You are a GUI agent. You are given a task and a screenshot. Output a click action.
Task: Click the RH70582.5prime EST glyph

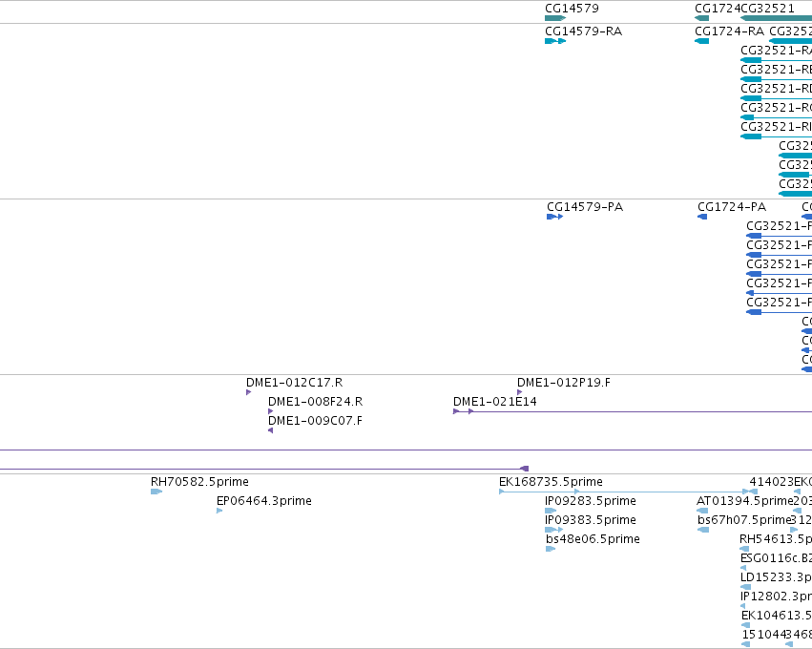coord(156,492)
